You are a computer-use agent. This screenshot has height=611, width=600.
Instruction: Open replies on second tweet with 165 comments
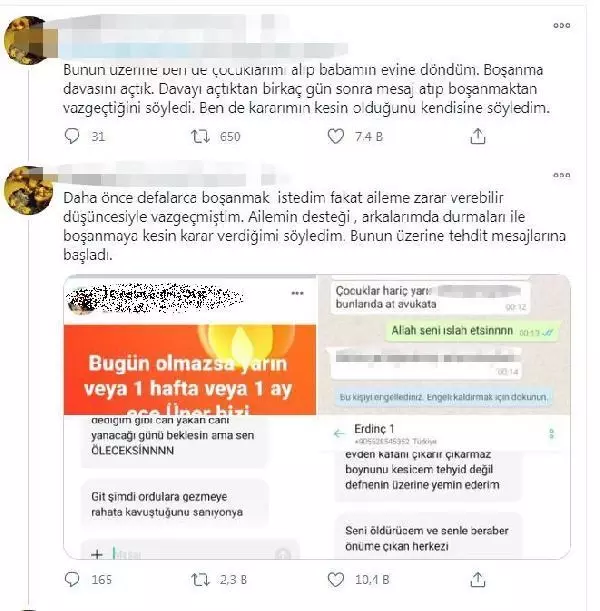pyautogui.click(x=72, y=579)
